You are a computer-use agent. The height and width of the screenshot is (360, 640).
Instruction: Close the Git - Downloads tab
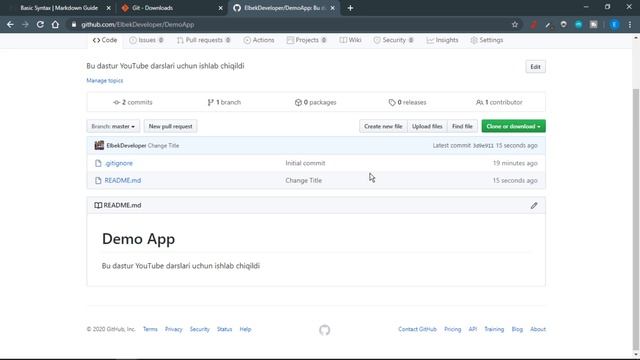(220, 8)
